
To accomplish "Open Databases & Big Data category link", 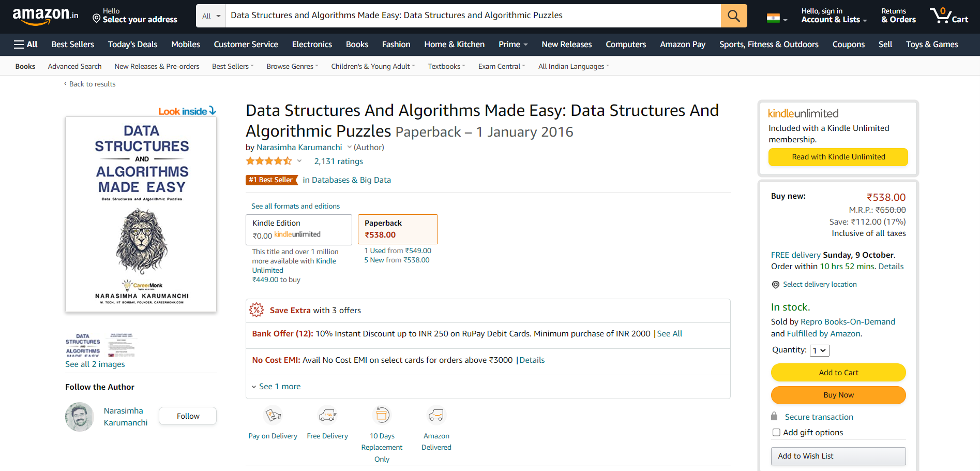I will point(351,180).
